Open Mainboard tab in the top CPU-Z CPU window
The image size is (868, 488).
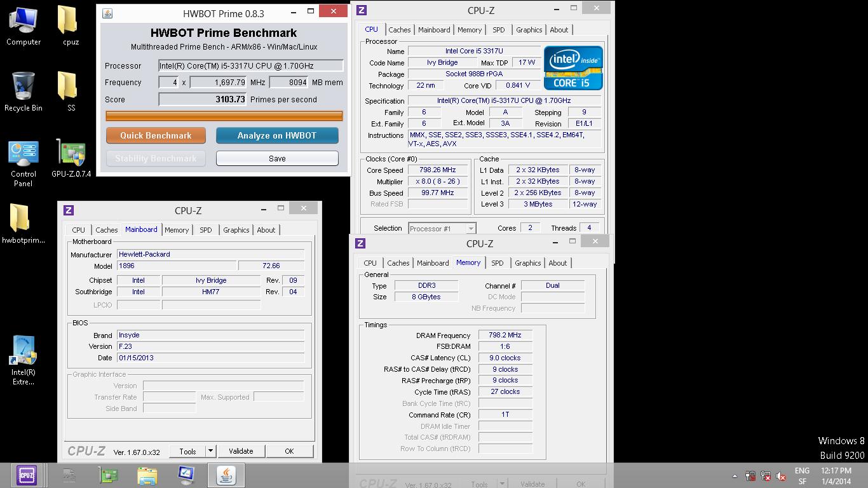(434, 30)
